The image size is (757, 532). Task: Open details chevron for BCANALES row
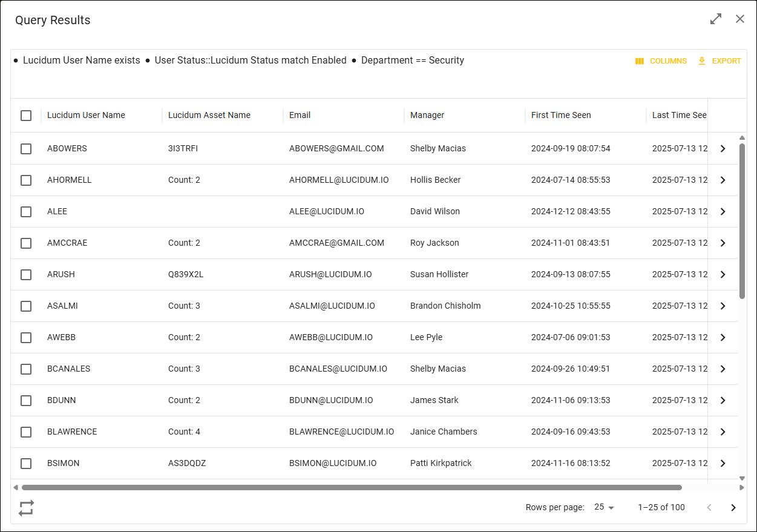[x=723, y=369]
